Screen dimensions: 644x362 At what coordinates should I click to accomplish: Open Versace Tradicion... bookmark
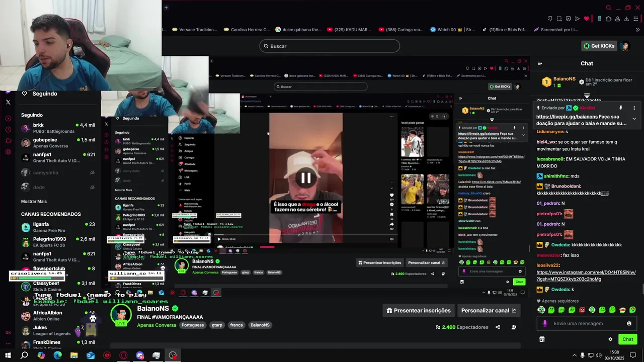(x=194, y=30)
